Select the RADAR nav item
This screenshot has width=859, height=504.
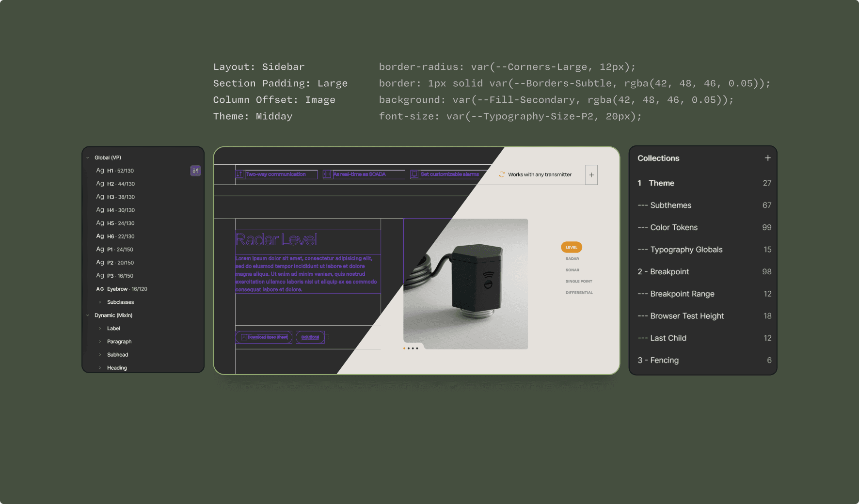572,259
